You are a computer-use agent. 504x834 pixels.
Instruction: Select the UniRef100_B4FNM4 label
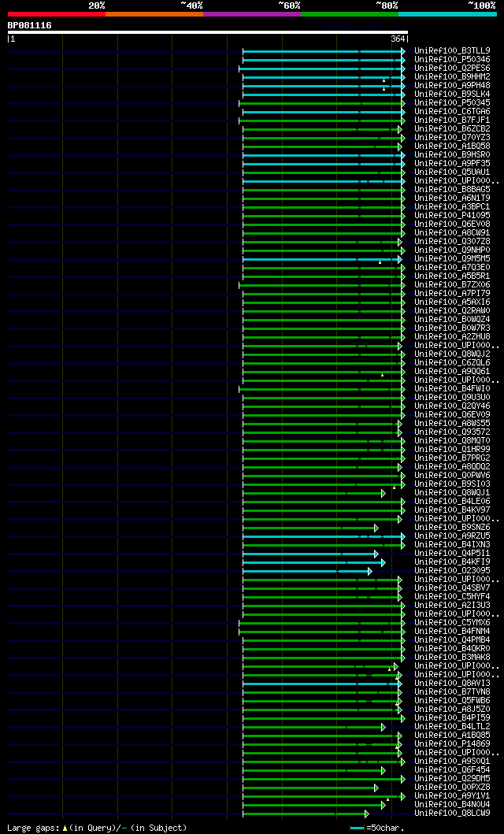[x=453, y=632]
